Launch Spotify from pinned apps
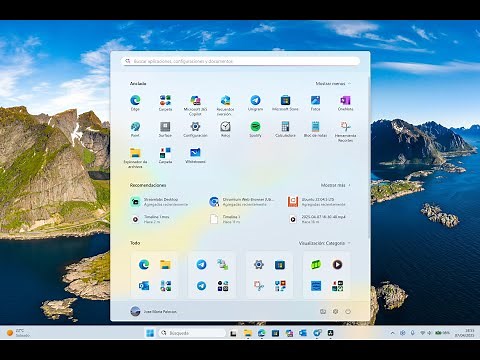480x360 pixels. (x=255, y=129)
